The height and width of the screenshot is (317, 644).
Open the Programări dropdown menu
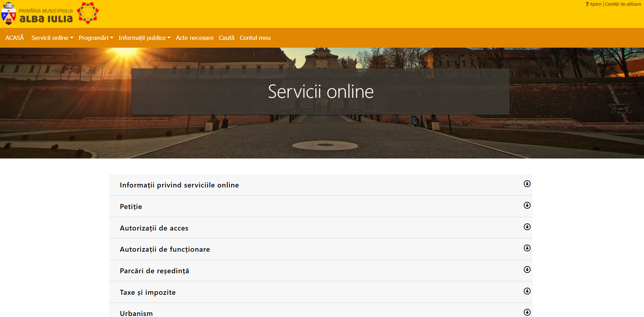click(96, 38)
